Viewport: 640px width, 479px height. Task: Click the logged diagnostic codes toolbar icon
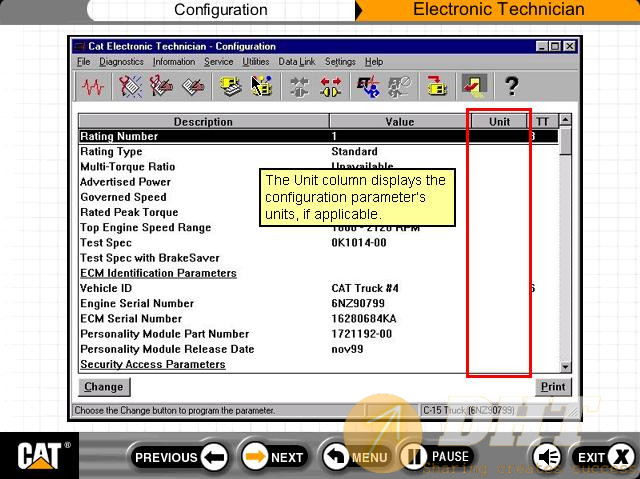[161, 86]
